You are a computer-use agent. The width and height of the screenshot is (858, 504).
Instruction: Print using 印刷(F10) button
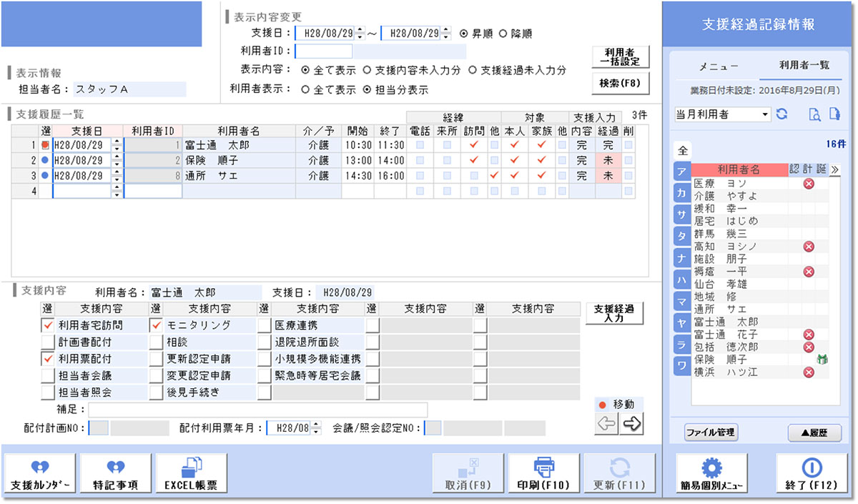[x=543, y=474]
